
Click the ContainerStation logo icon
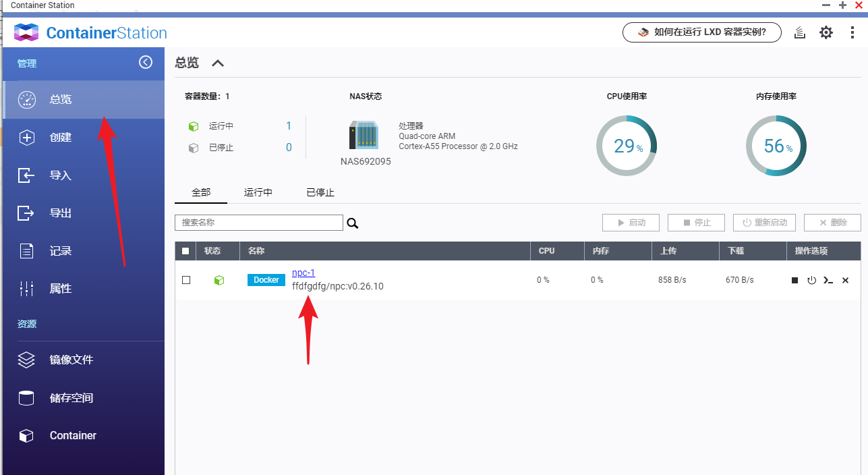pos(26,32)
